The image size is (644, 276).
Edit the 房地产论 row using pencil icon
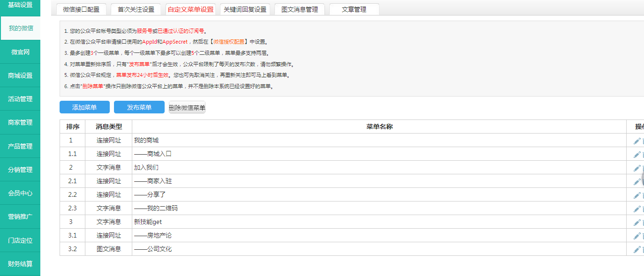click(636, 236)
